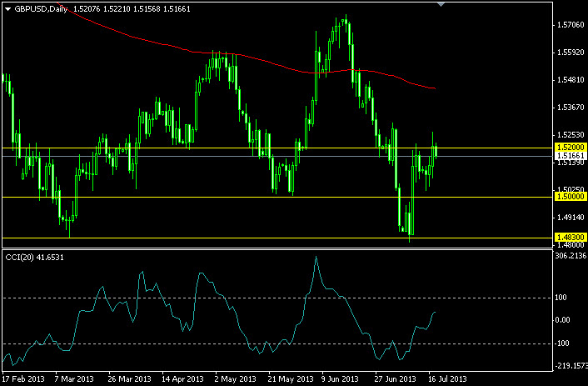The image size is (588, 386).
Task: Click the 27 Jun 2013 date label
Action: 395,378
